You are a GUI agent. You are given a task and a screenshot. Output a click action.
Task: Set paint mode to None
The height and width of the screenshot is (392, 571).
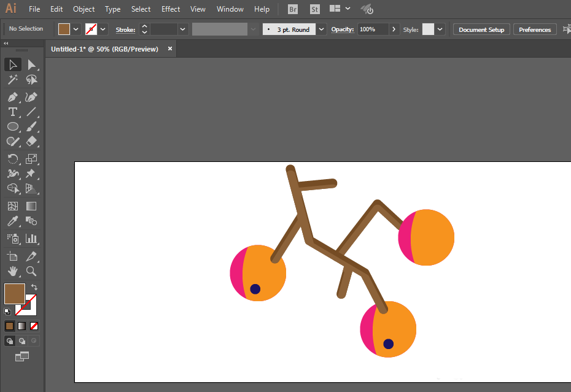(34, 326)
